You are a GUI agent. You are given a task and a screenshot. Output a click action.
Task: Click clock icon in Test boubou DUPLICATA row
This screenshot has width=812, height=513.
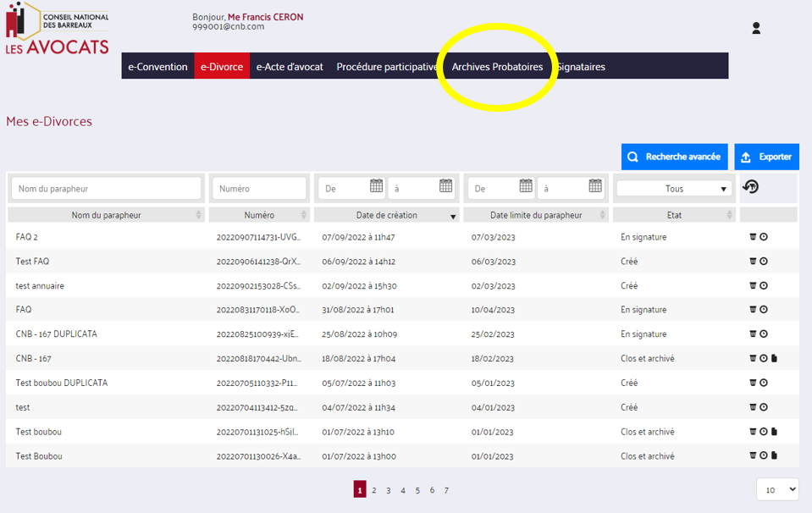point(764,383)
